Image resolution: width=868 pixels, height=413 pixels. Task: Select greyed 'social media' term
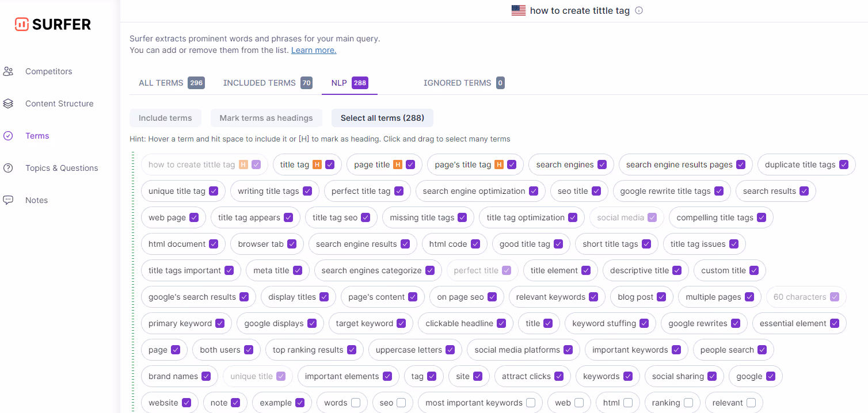click(x=627, y=217)
